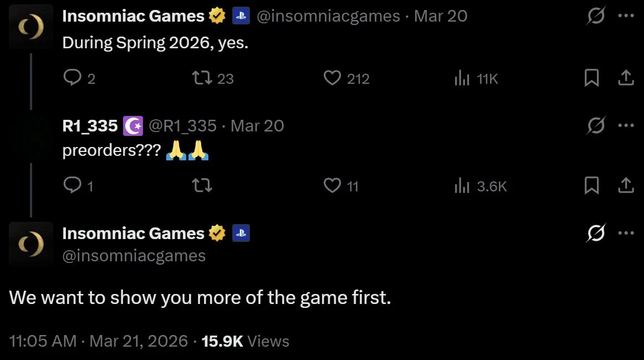Open more options for the bottom Insomniac tweet
The image size is (644, 360).
tap(625, 234)
